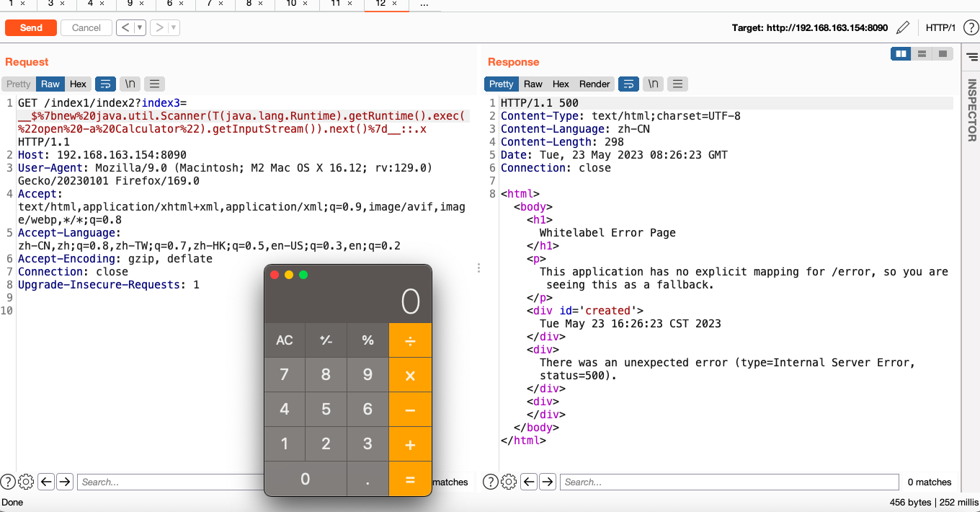Open Request search settings gear
Image resolution: width=980 pixels, height=512 pixels.
pos(26,482)
